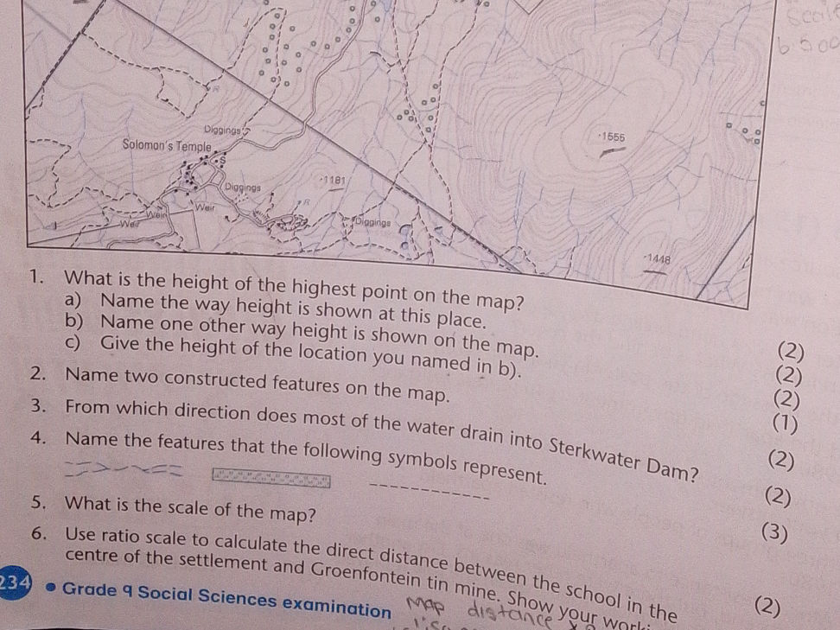
Task: Click the 1181 spot height marker
Action: pyautogui.click(x=332, y=180)
